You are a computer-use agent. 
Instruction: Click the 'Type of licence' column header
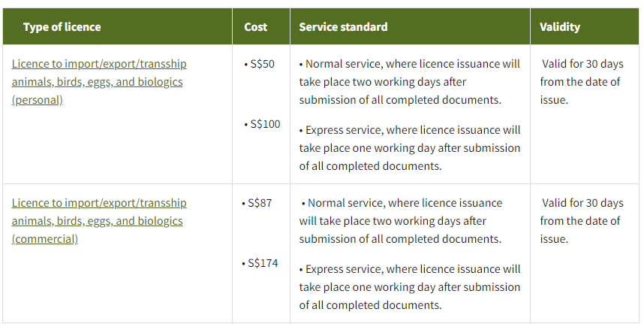62,27
